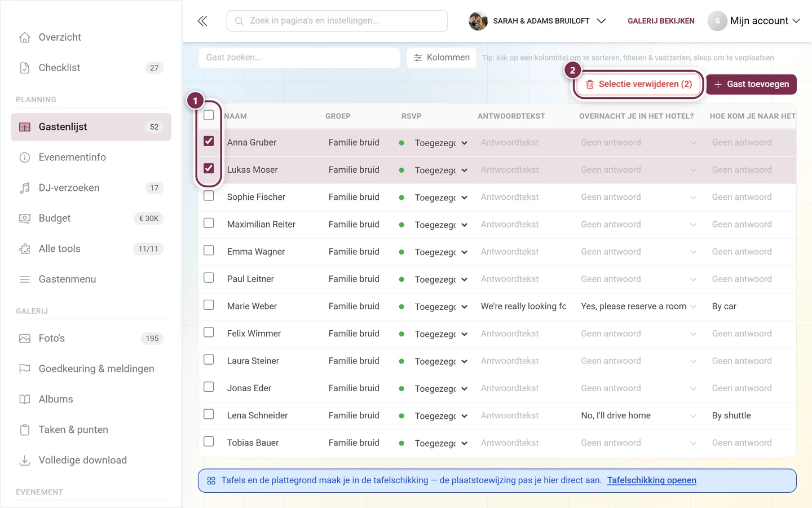Go to Evenementinfo in the sidebar

(x=91, y=157)
